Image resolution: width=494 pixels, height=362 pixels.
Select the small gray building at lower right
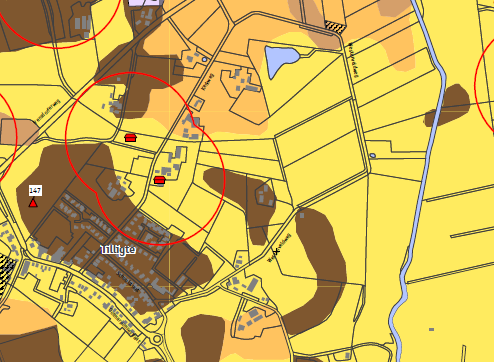[431, 329]
